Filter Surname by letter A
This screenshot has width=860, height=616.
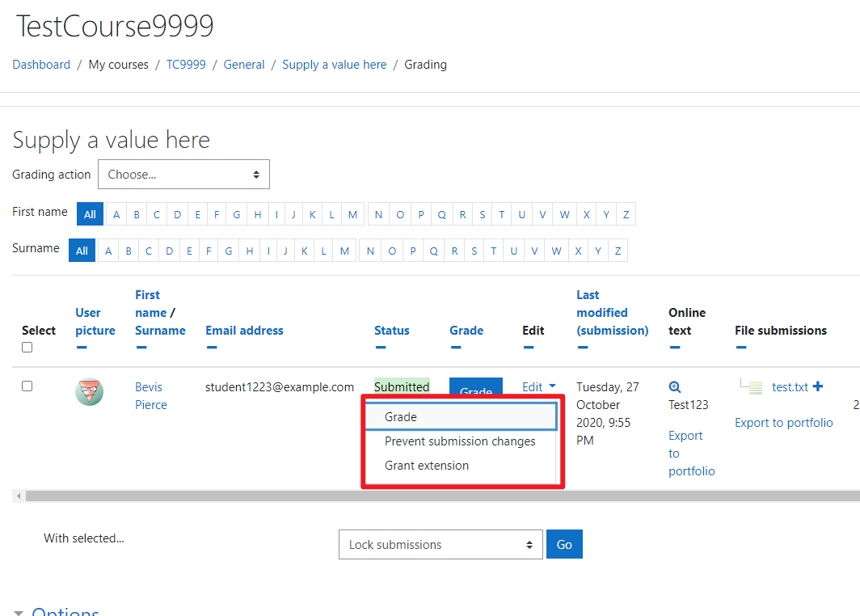pos(108,251)
